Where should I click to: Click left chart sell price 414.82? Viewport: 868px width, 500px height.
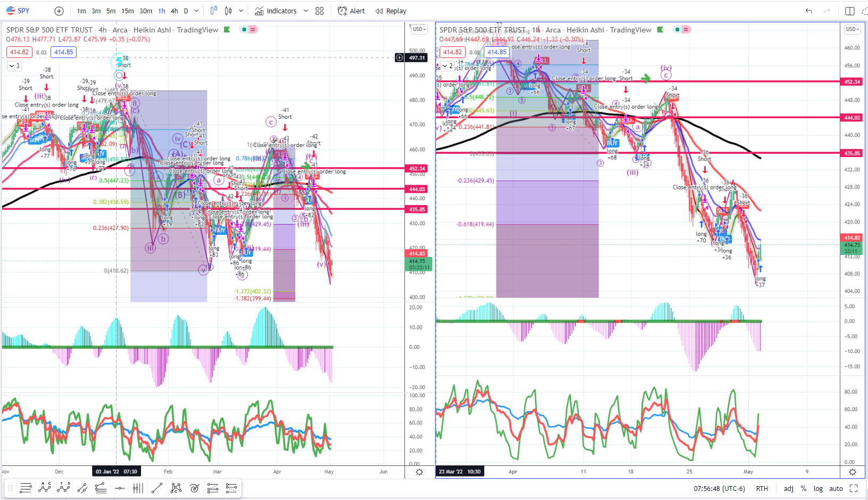click(x=19, y=52)
